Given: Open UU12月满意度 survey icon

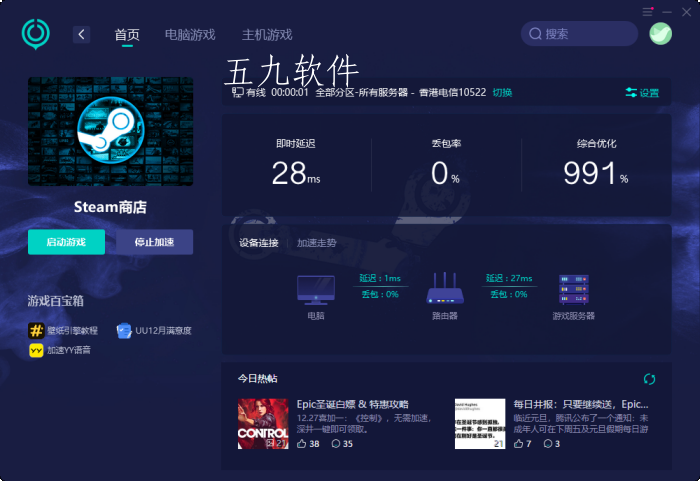Looking at the screenshot, I should tap(124, 330).
